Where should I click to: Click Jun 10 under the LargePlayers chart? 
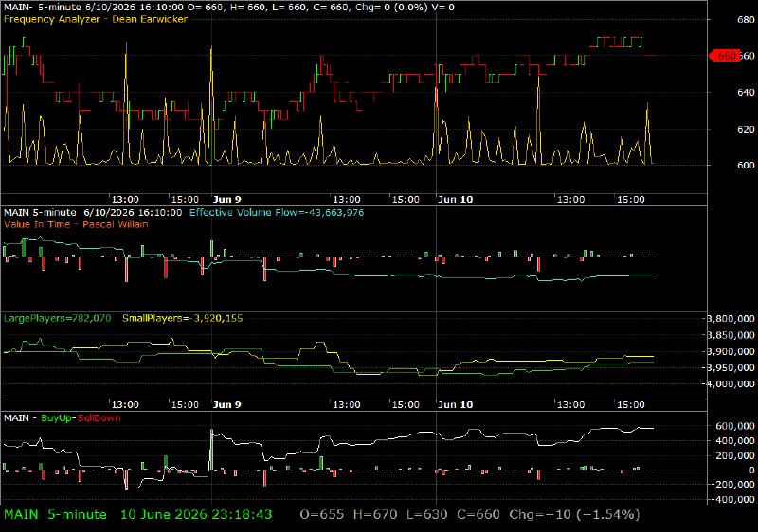coord(456,404)
